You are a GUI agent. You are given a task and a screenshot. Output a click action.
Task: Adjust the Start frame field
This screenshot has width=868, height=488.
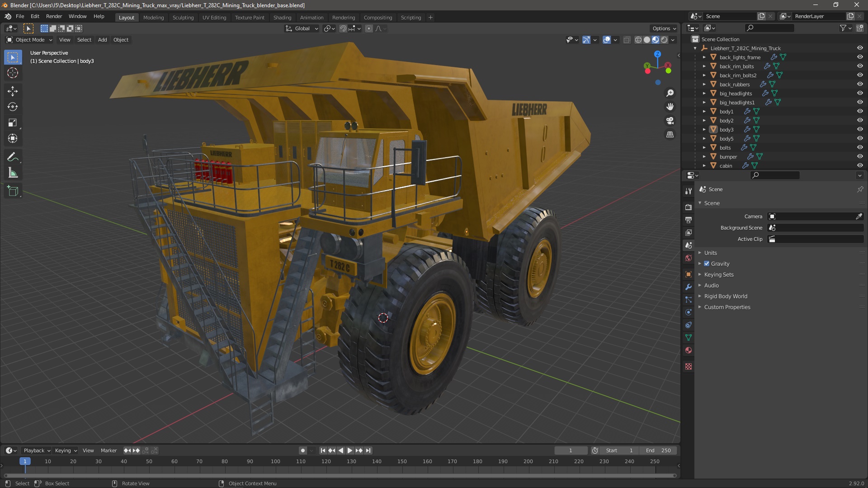pos(619,450)
